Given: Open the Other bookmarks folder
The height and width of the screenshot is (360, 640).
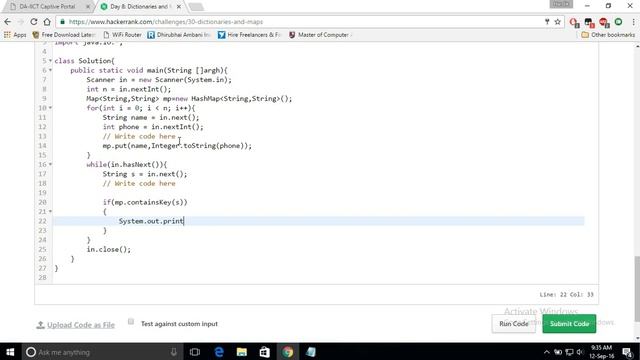Looking at the screenshot, I should click(608, 35).
